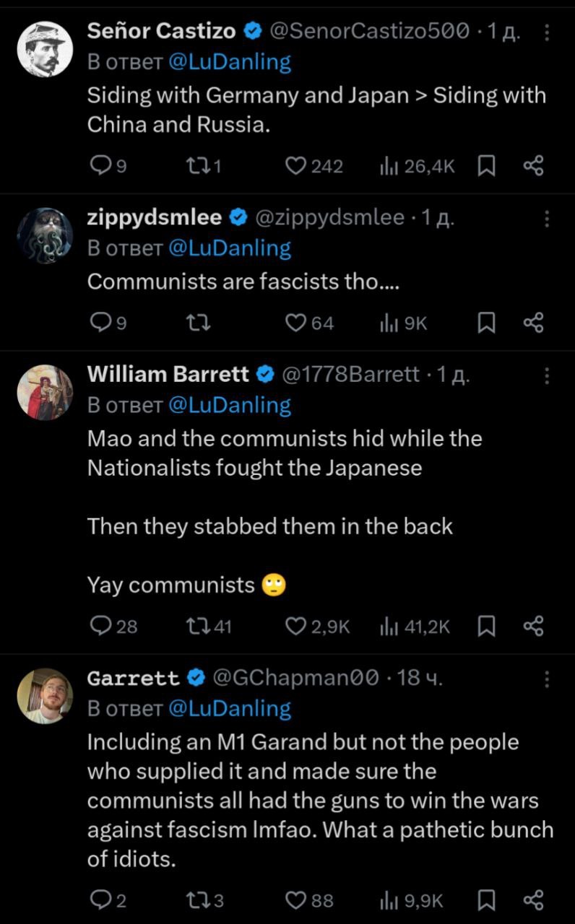
Task: Reply to zippydsmlee's tweet
Action: pyautogui.click(x=98, y=324)
